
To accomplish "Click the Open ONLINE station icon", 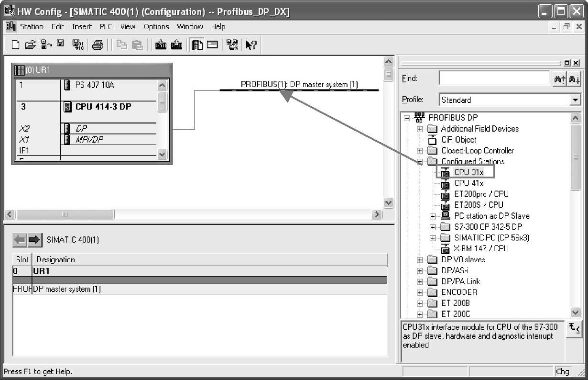I will pos(46,45).
